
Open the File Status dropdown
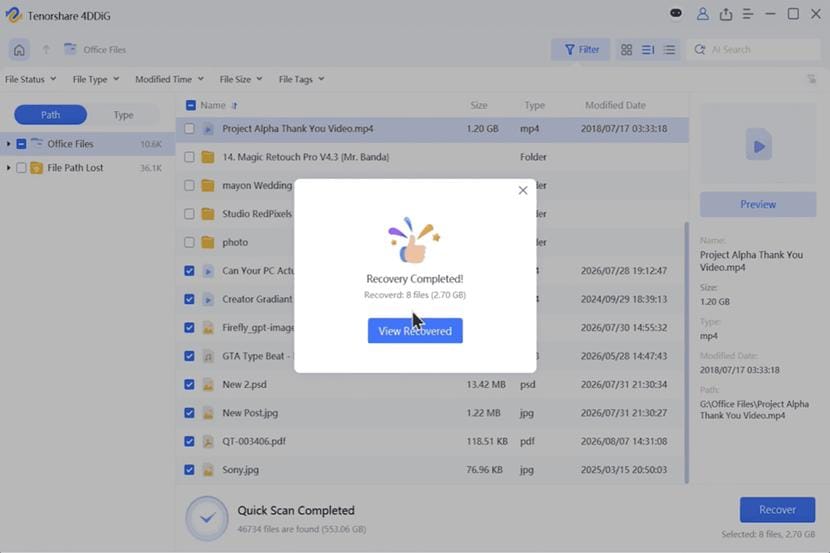point(30,79)
